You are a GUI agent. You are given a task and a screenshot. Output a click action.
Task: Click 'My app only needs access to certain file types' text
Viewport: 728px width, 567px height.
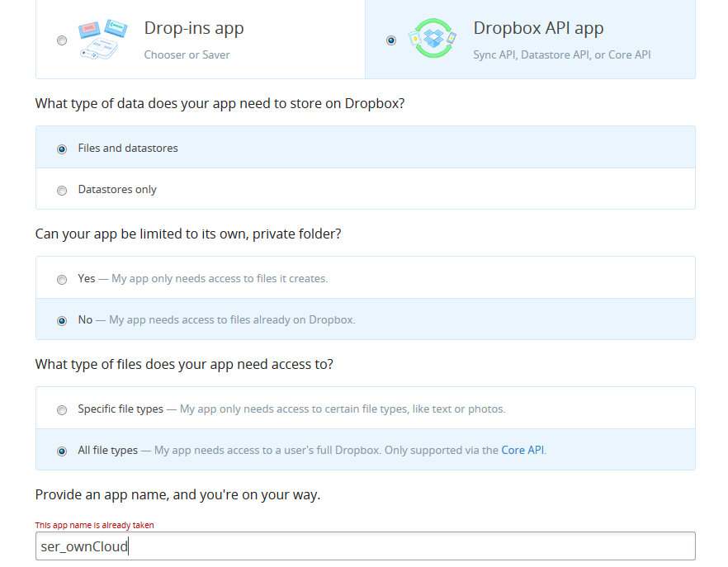pos(343,409)
